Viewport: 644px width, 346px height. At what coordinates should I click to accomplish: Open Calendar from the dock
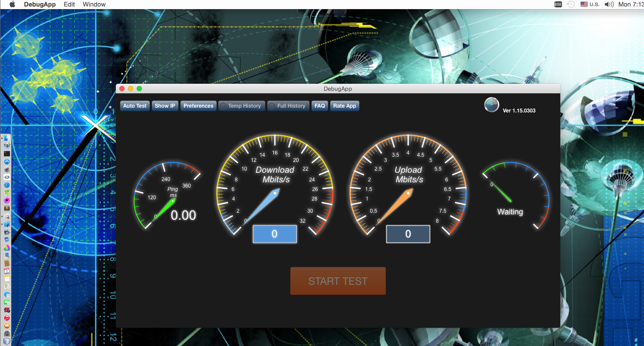coord(7,271)
